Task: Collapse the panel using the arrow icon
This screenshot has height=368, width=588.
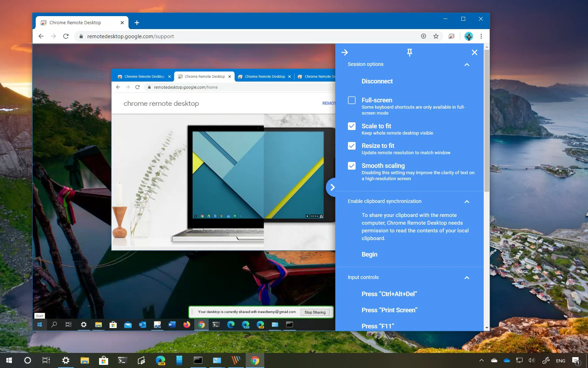Action: point(345,52)
